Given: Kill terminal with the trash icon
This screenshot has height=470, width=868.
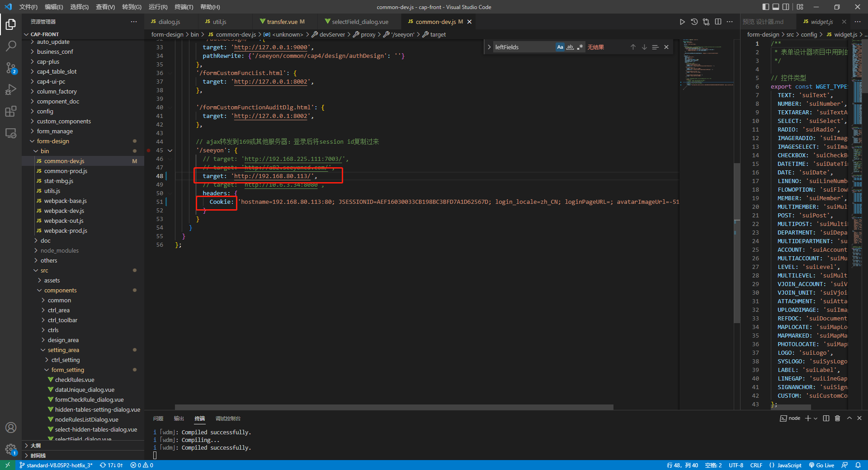Looking at the screenshot, I should (837, 418).
